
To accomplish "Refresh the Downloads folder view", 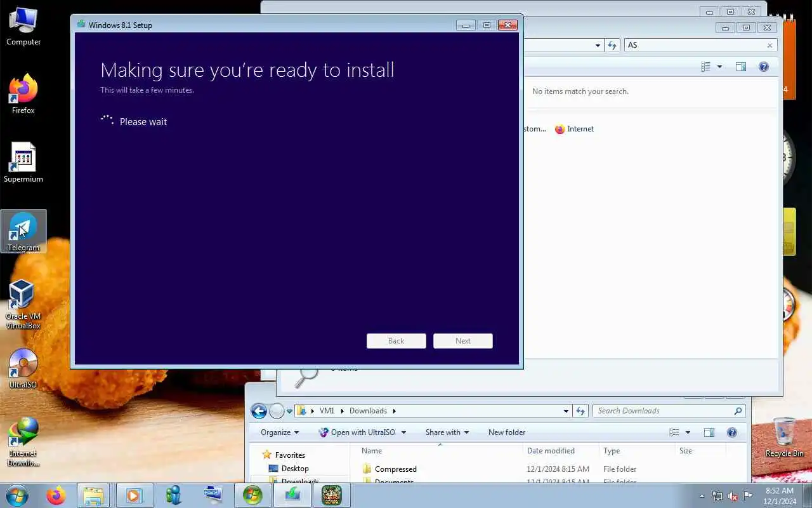I will point(580,411).
